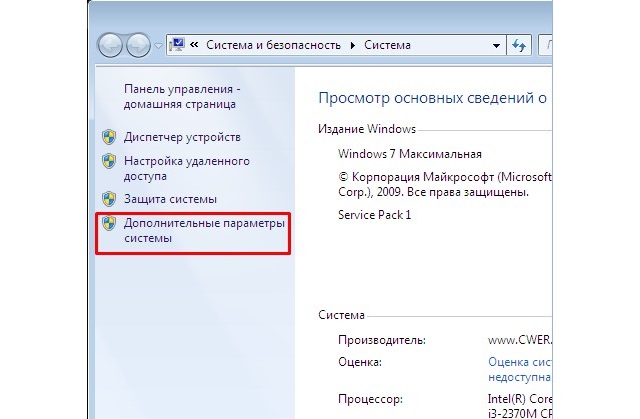Click the double chevron in address bar
This screenshot has height=419, width=640.
pos(194,44)
